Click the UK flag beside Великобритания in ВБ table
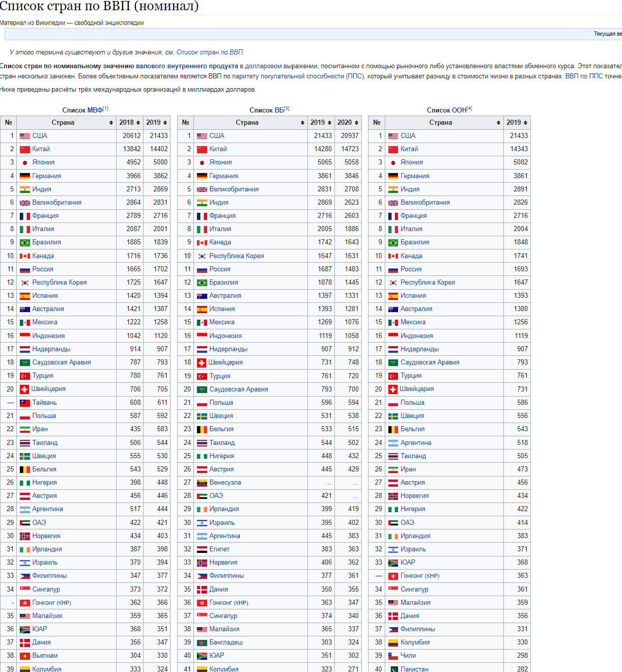622x672 pixels. [x=202, y=189]
